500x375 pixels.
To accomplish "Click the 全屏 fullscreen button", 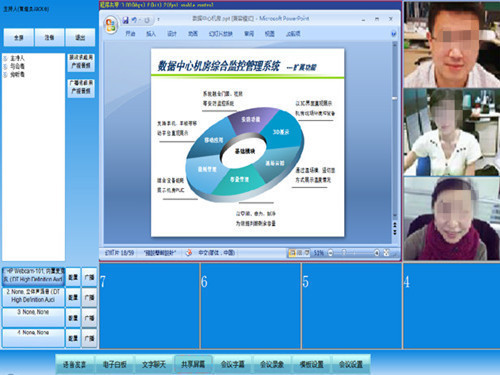I will [x=19, y=37].
